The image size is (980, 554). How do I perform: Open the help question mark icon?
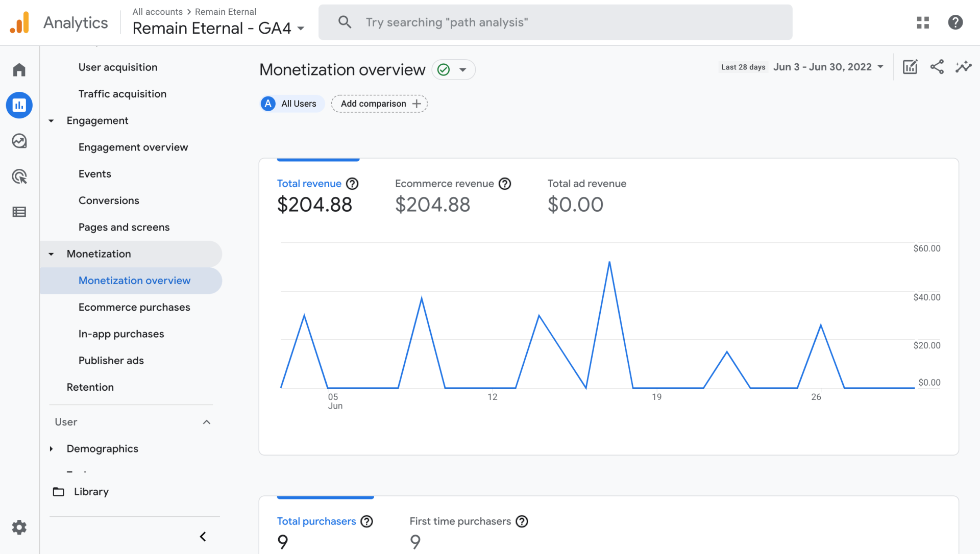(x=955, y=22)
